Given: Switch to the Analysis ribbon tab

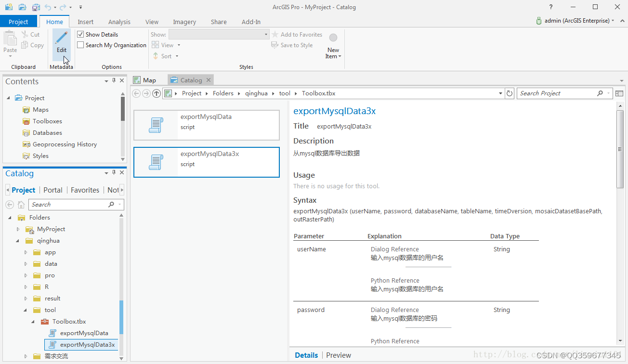Looking at the screenshot, I should [x=119, y=22].
